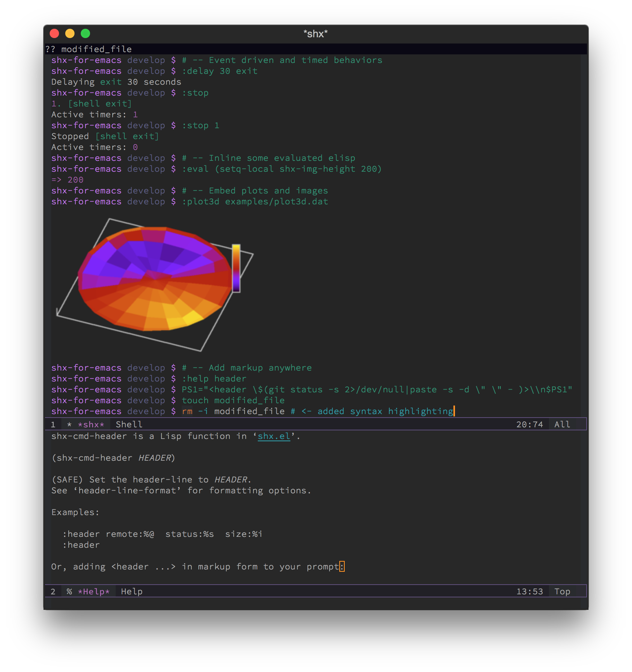
Task: Click the ':plot3d examples/plot3d.dat' command
Action: (x=255, y=202)
